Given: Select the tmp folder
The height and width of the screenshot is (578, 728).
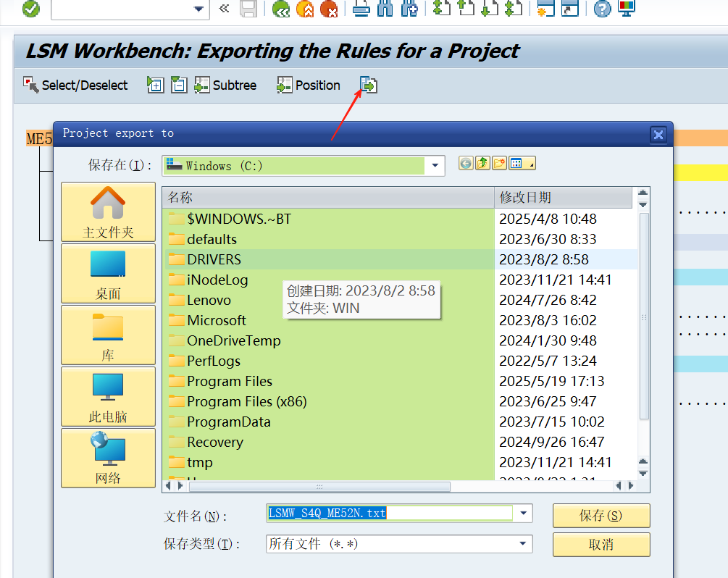Looking at the screenshot, I should coord(191,462).
